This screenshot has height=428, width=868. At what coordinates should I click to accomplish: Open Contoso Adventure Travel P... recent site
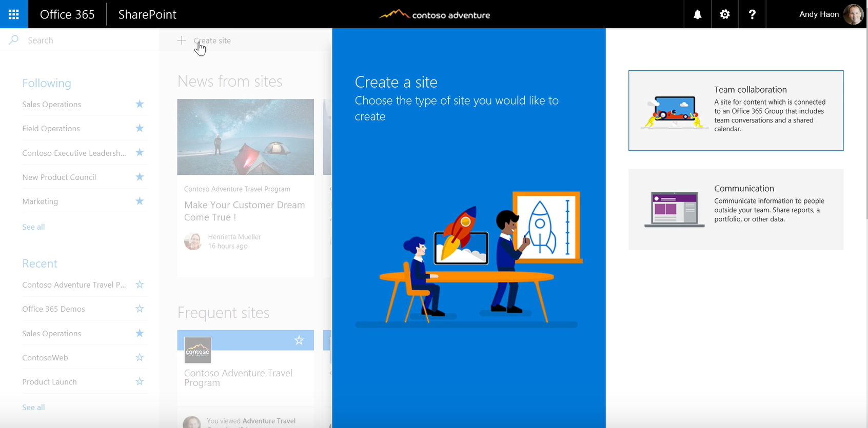tap(74, 284)
